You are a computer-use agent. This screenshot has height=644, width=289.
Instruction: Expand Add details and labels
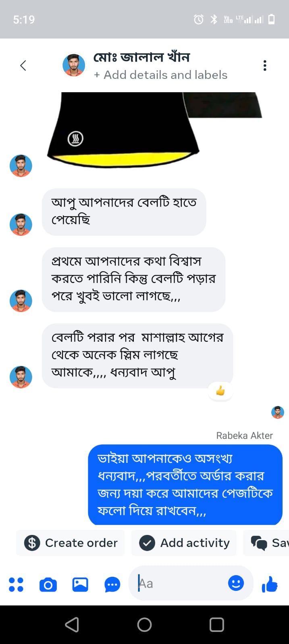(x=160, y=74)
